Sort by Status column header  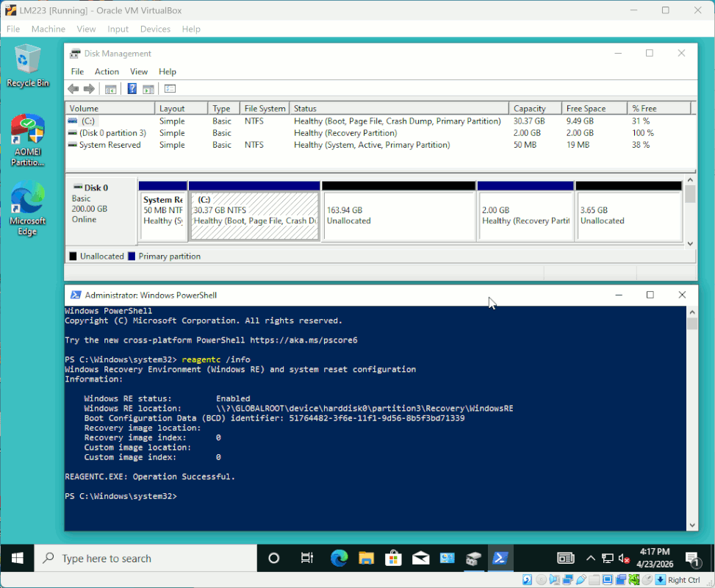pos(399,108)
